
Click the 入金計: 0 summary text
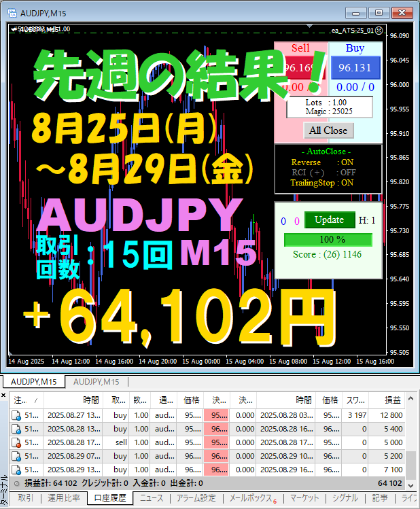149,483
